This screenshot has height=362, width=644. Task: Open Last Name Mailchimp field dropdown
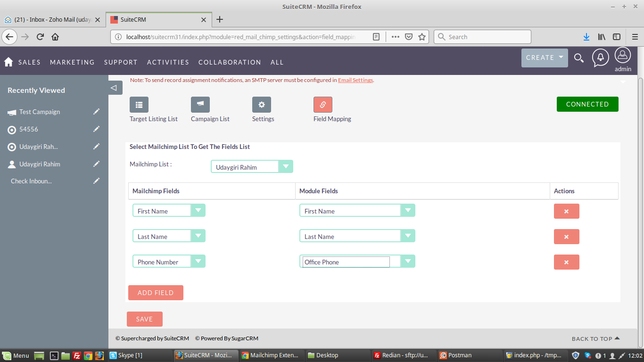click(169, 236)
